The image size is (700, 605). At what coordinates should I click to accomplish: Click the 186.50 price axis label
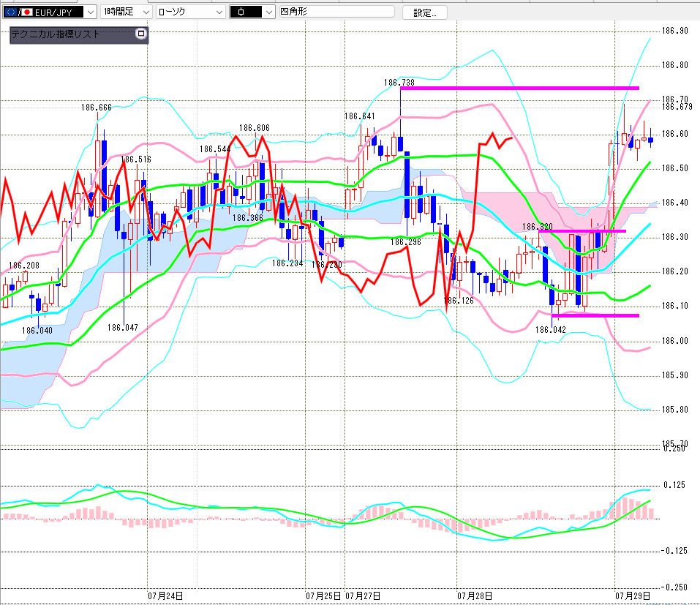[674, 168]
